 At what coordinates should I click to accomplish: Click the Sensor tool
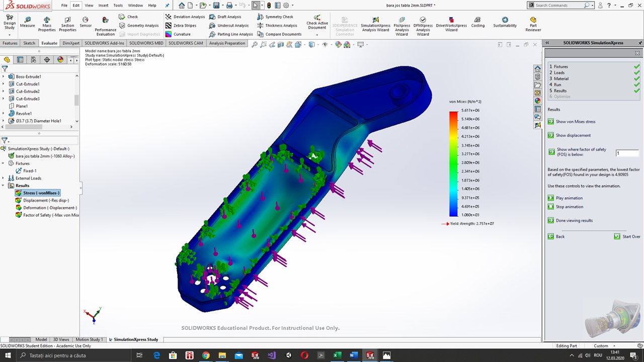click(x=86, y=22)
